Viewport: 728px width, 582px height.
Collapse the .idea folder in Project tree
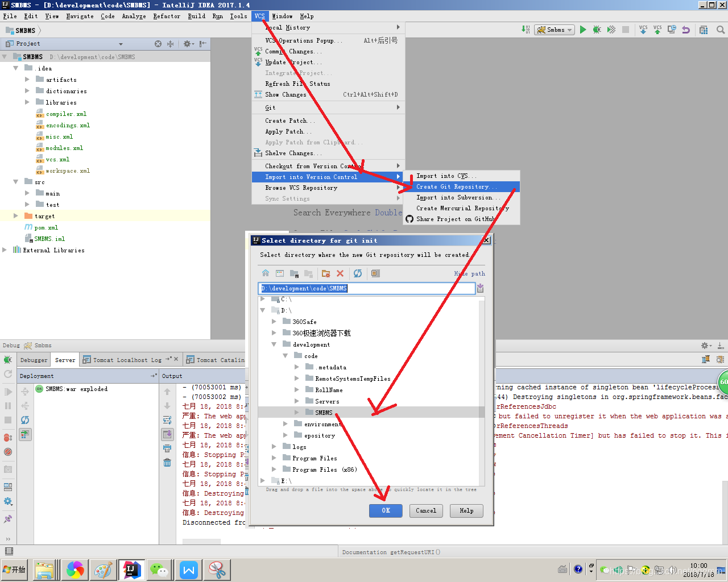pos(16,68)
